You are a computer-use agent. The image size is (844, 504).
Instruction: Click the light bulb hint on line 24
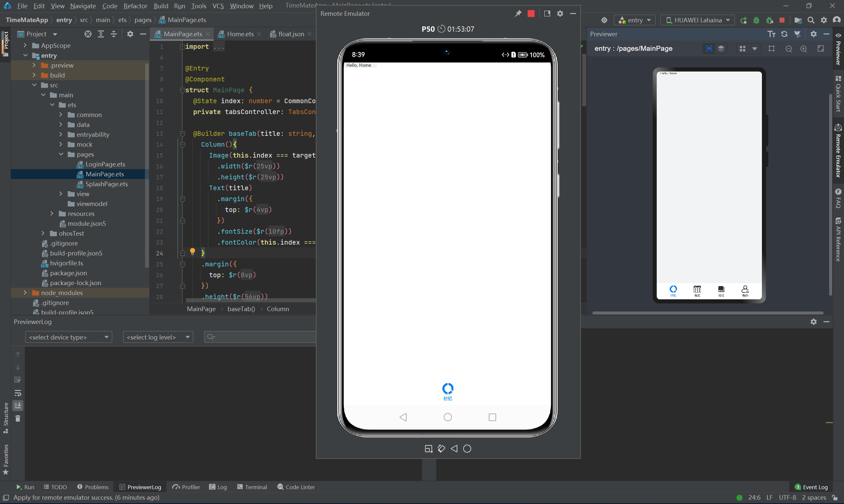[192, 251]
